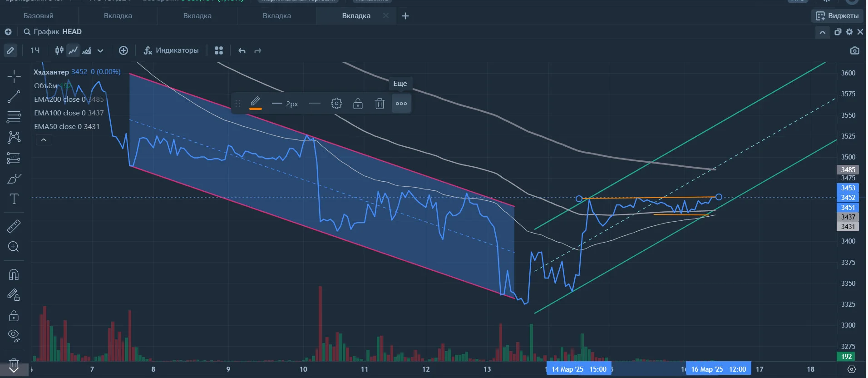Click the 3485 EMA200 price label
Viewport: 868px width, 378px height.
[848, 170]
